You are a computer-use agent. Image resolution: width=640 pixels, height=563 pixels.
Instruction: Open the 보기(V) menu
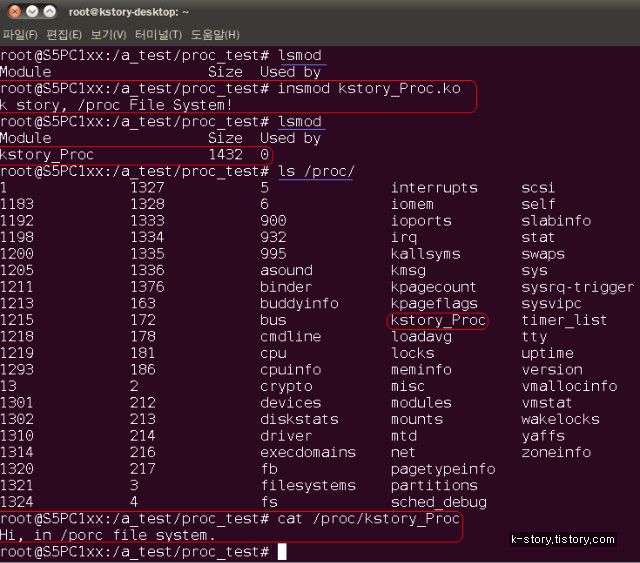point(109,35)
